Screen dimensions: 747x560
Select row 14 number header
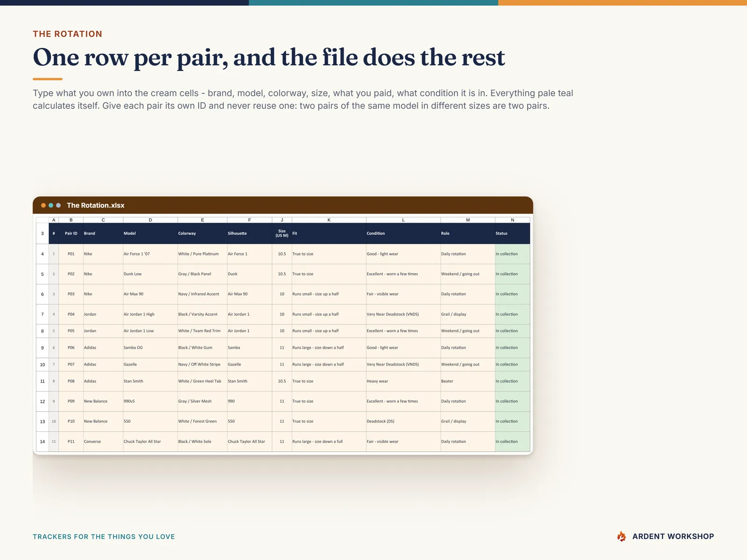[x=42, y=441]
